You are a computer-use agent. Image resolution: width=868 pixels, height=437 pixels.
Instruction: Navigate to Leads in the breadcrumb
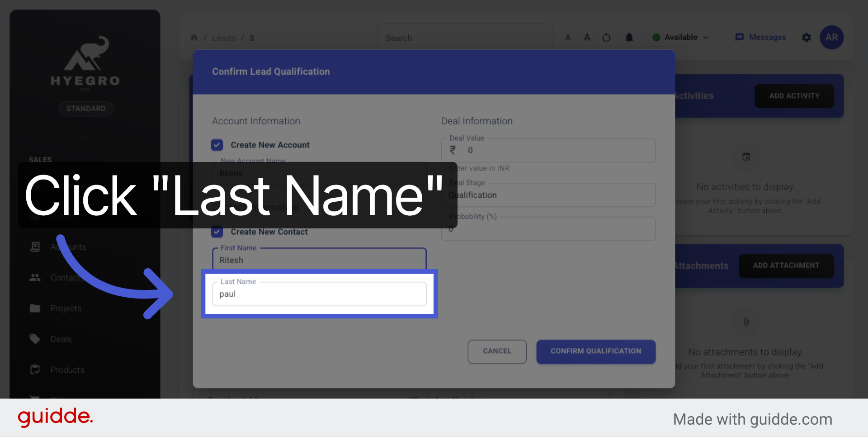point(223,38)
